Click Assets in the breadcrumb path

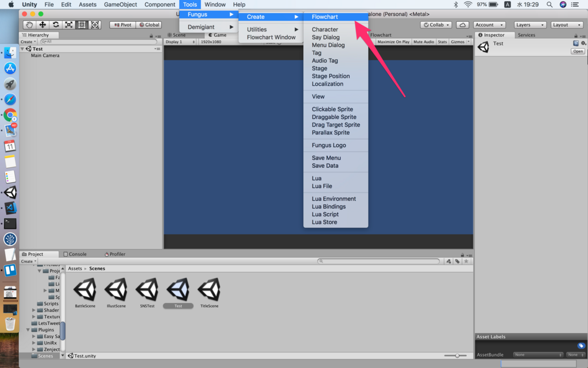(75, 269)
